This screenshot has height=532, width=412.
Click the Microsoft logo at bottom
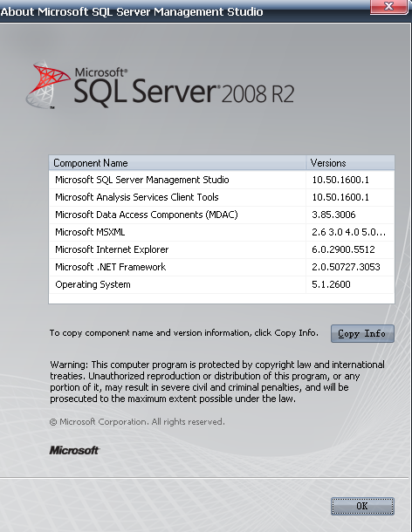click(74, 450)
